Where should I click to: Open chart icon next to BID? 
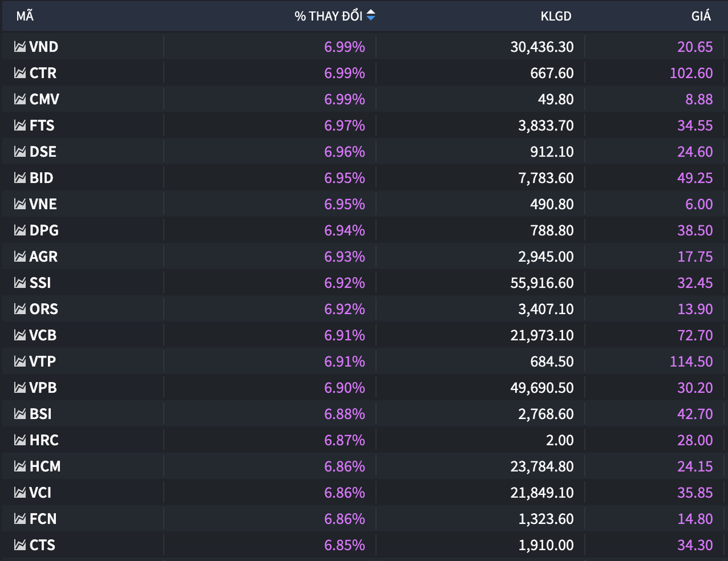tap(19, 178)
